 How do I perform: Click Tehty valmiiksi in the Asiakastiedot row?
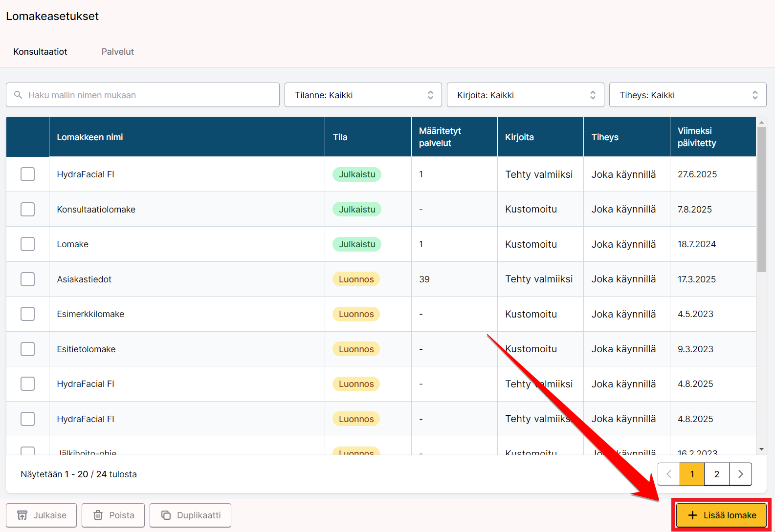coord(539,279)
